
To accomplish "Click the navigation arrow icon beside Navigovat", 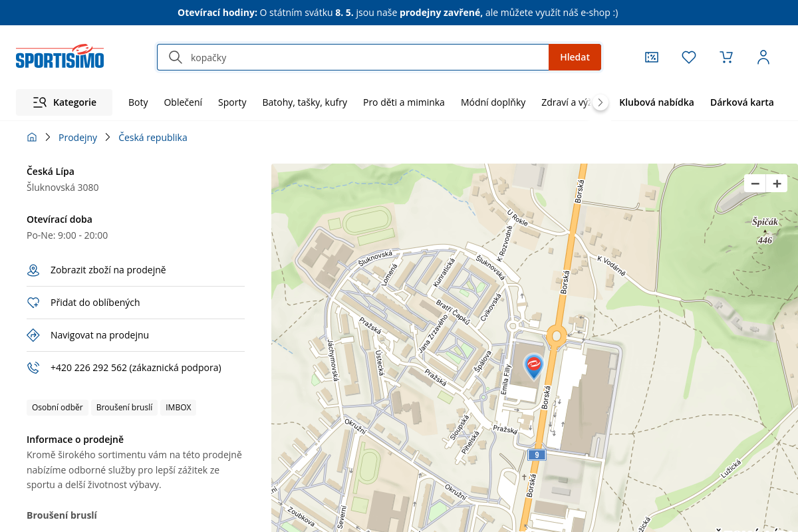I will point(33,335).
